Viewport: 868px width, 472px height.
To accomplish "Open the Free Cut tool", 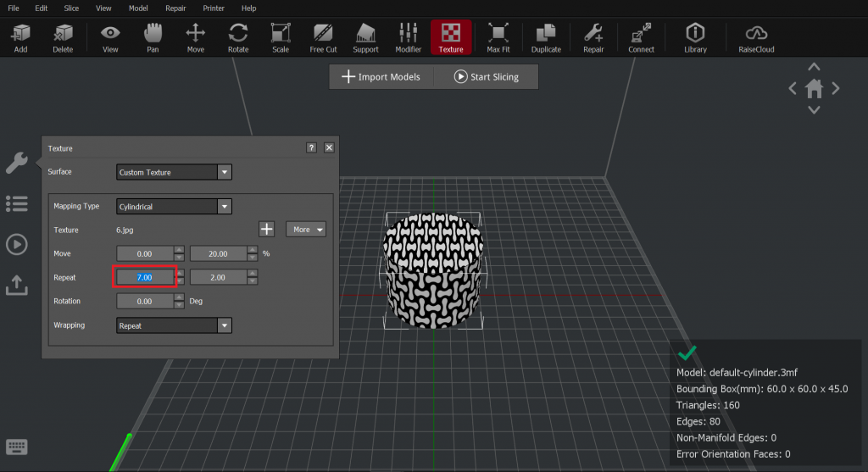I will click(x=323, y=37).
